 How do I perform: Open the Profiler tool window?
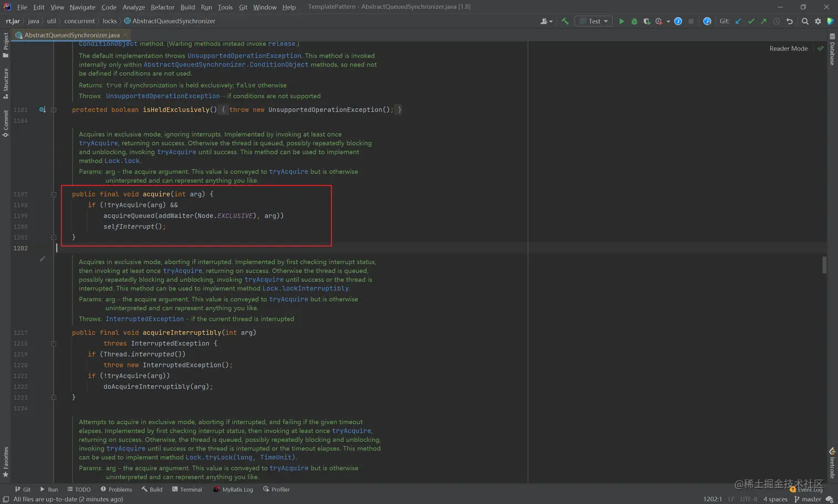[x=277, y=490]
